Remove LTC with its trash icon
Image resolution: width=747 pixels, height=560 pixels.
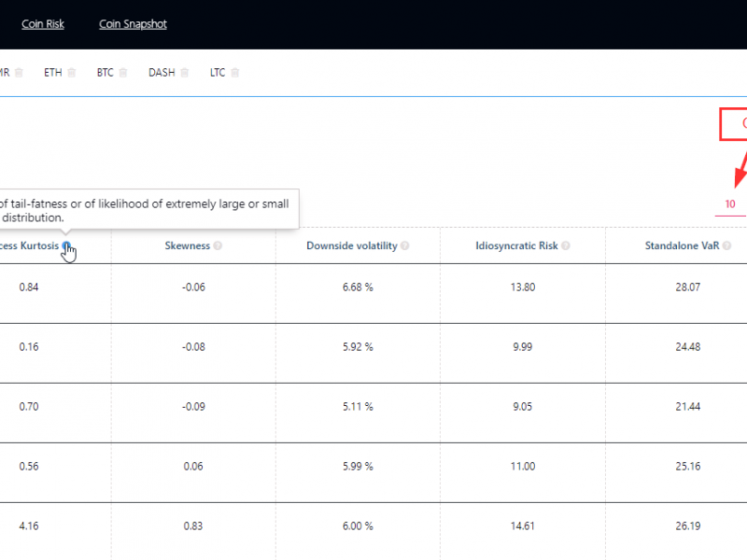[235, 73]
